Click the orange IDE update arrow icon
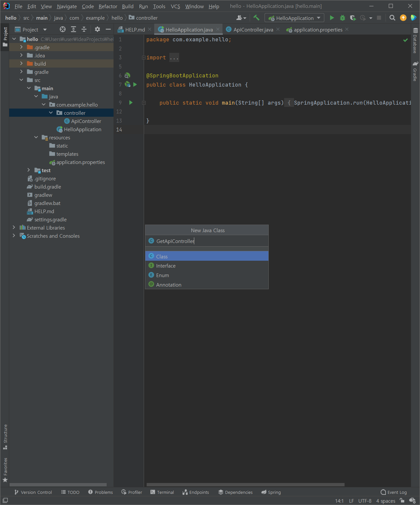The image size is (420, 505). [x=403, y=18]
